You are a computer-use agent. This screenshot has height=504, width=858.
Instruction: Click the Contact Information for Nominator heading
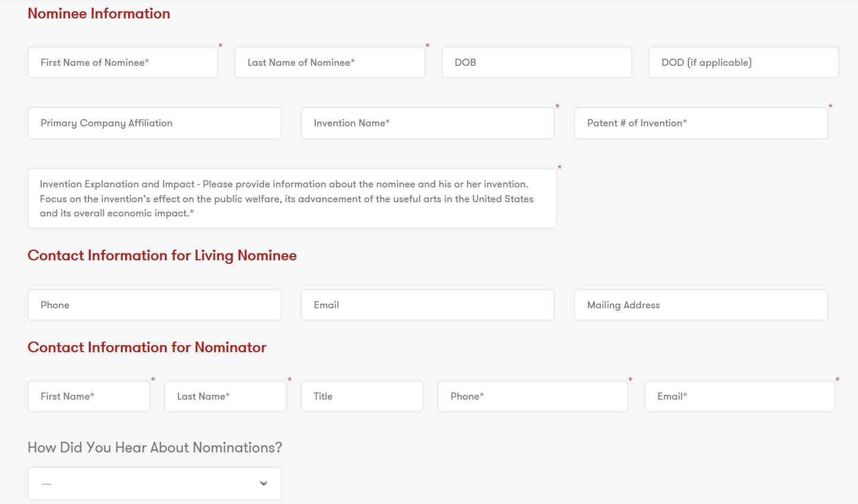(147, 347)
